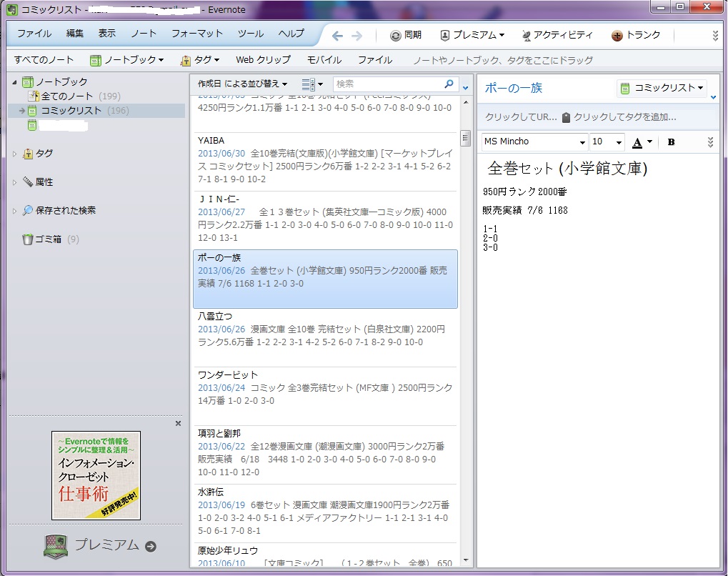Image resolution: width=728 pixels, height=576 pixels.
Task: Set source via クリックしてUR... field
Action: coord(521,117)
